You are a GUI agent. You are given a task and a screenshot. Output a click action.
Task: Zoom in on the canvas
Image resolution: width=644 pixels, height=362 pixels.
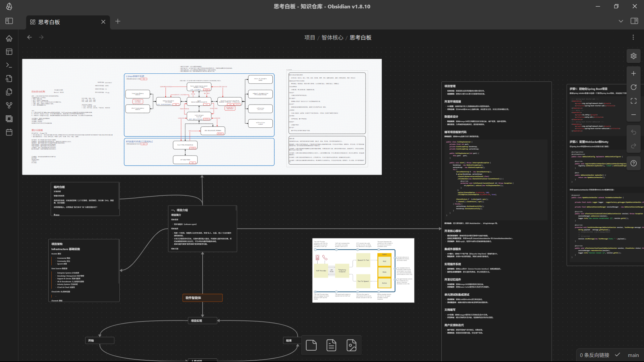[x=633, y=73]
